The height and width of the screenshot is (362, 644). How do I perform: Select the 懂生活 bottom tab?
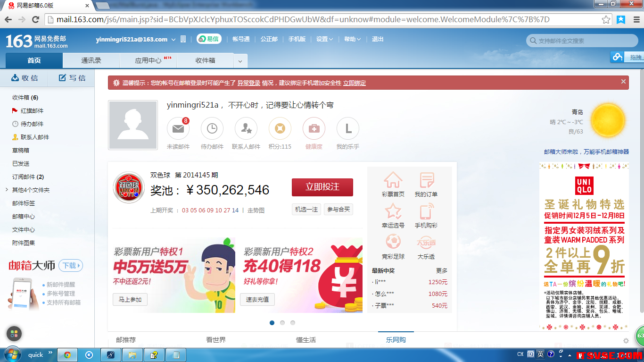click(306, 340)
